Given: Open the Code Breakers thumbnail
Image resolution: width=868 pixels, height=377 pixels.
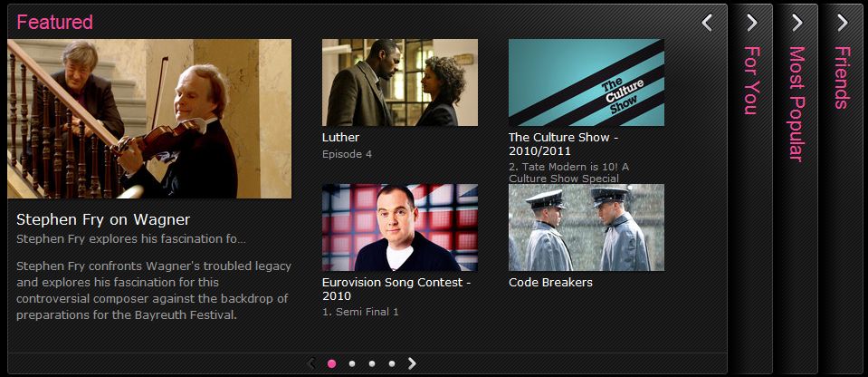Looking at the screenshot, I should click(587, 227).
